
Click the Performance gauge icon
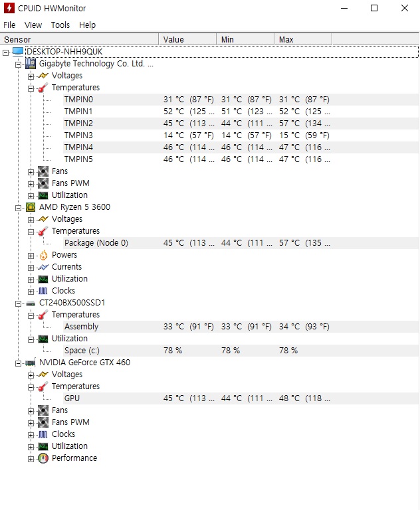43,458
